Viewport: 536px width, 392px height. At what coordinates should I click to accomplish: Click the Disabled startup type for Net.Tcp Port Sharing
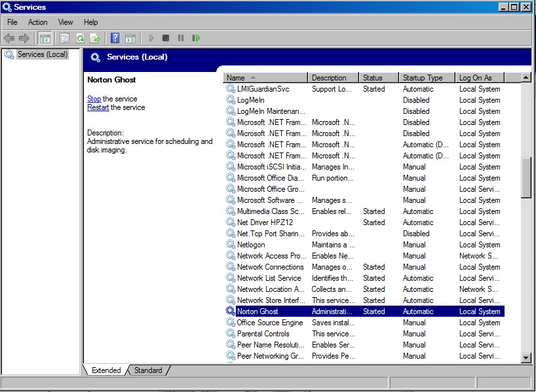416,233
